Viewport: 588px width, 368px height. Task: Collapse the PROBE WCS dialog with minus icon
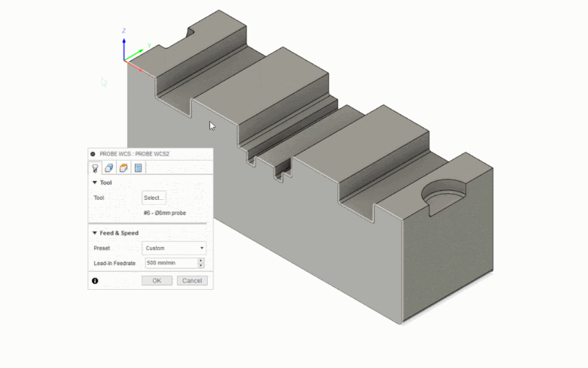[x=93, y=154]
